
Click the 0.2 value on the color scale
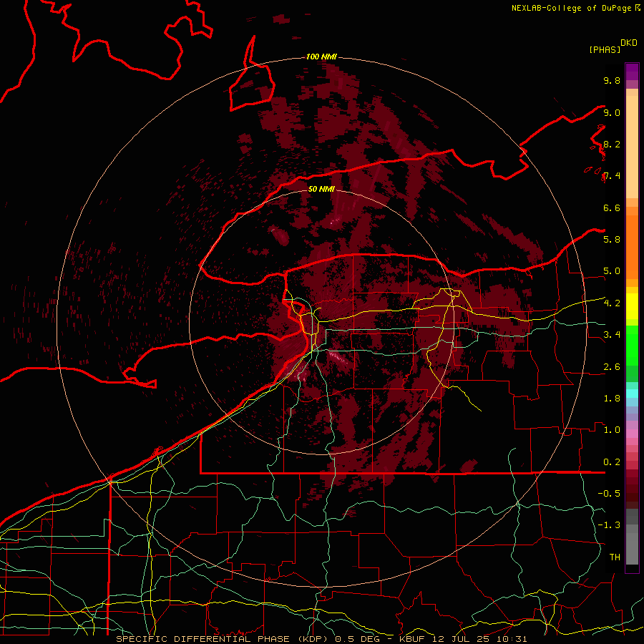[x=612, y=462]
